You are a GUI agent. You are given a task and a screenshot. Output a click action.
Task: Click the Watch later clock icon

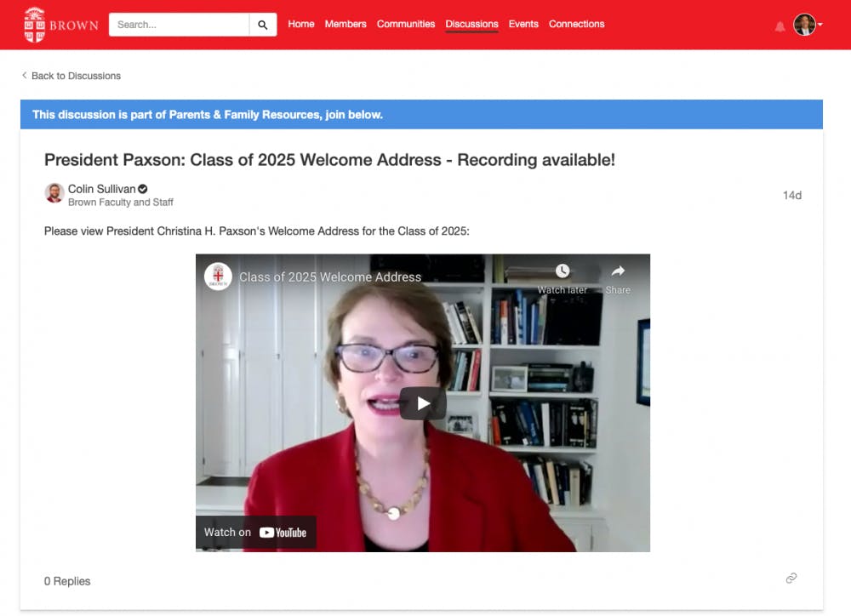[563, 271]
